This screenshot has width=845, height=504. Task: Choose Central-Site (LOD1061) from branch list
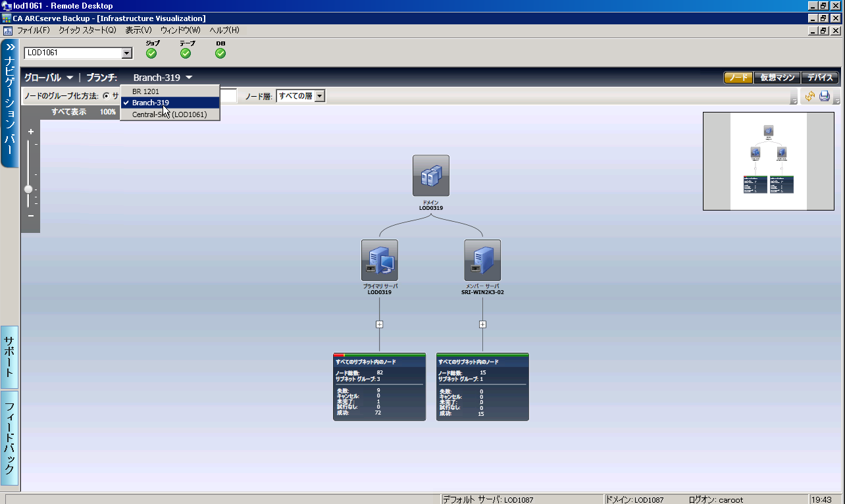(170, 114)
